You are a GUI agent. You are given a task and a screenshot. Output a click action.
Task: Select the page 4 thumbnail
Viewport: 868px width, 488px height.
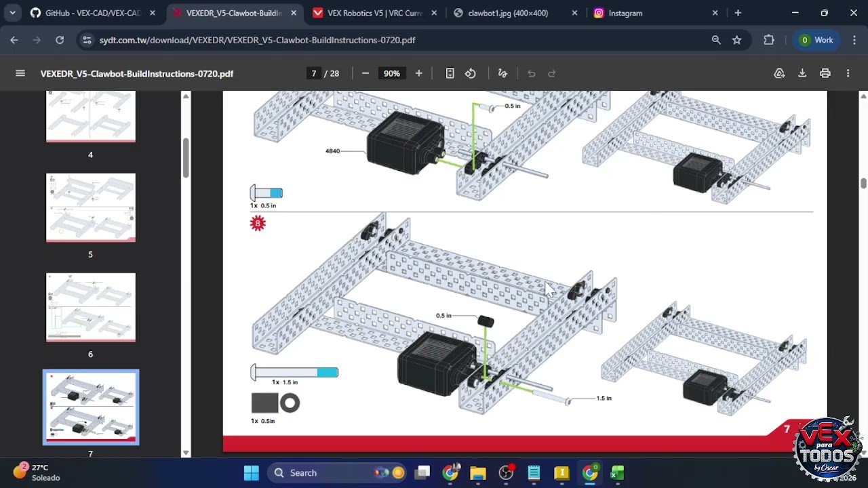click(x=91, y=117)
